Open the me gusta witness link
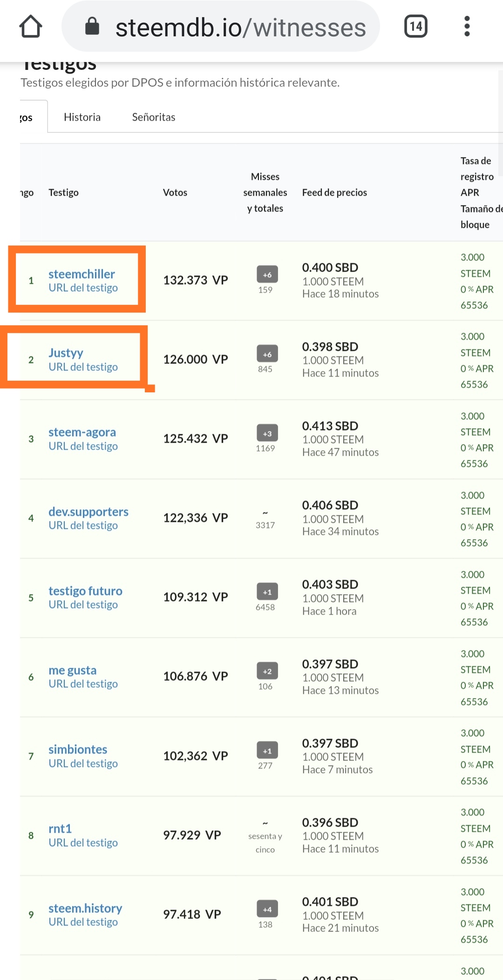Screen dimensions: 503x980 [73, 670]
